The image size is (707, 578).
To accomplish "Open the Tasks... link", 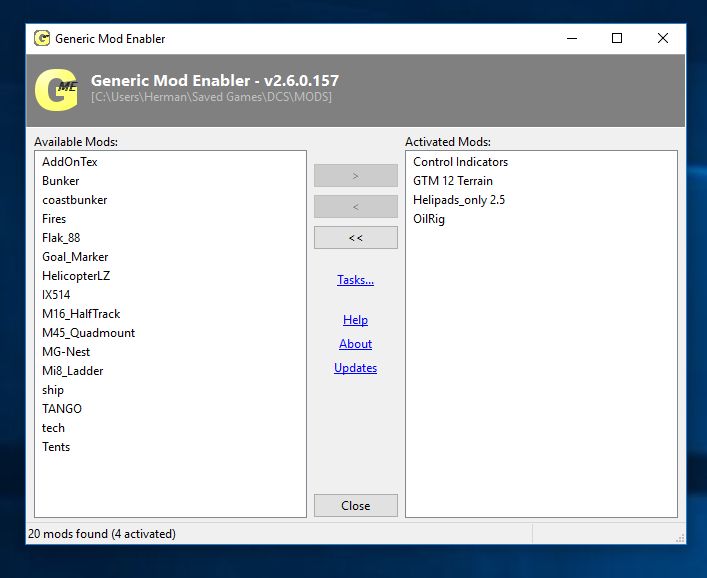I will click(x=355, y=280).
